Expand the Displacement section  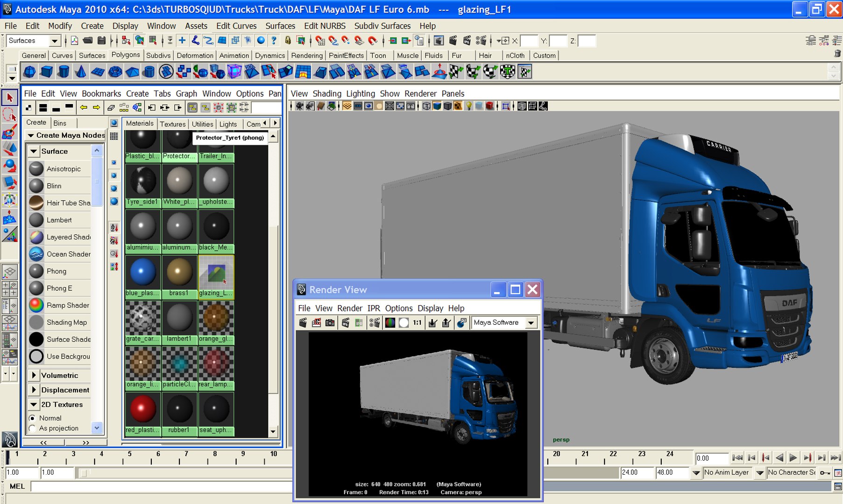tap(34, 390)
